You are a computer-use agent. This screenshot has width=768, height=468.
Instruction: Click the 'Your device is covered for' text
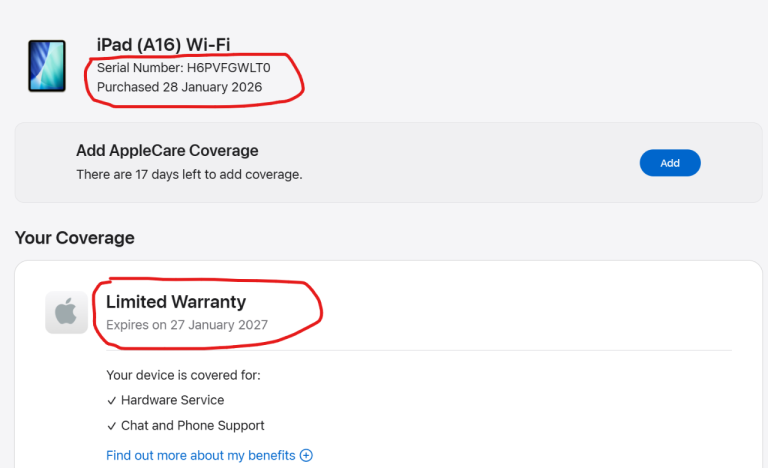[x=183, y=375]
